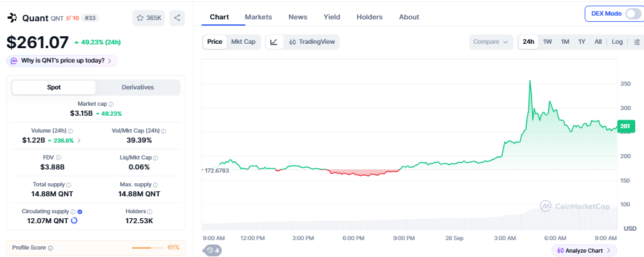Open the Compare dropdown
The height and width of the screenshot is (257, 644).
[491, 42]
